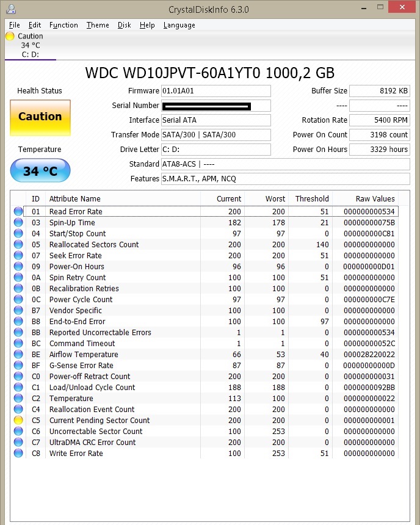Open the Language menu
The height and width of the screenshot is (525, 420).
[179, 25]
